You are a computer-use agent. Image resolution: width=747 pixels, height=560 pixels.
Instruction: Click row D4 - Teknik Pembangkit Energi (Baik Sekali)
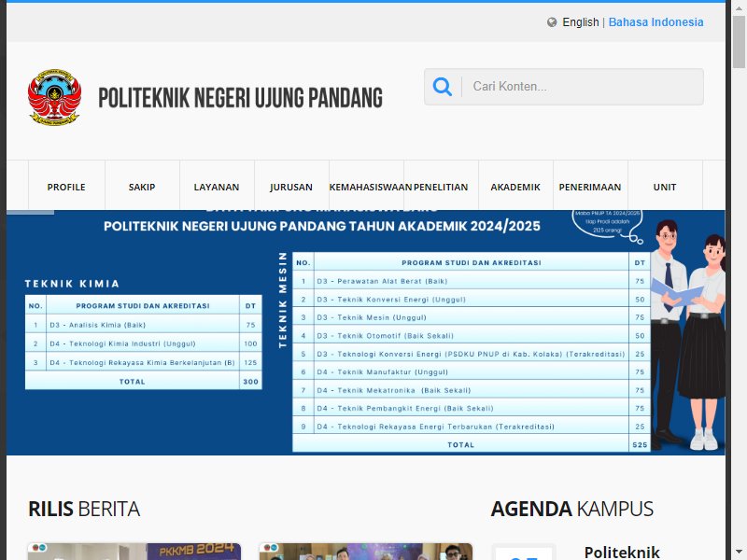tap(472, 408)
